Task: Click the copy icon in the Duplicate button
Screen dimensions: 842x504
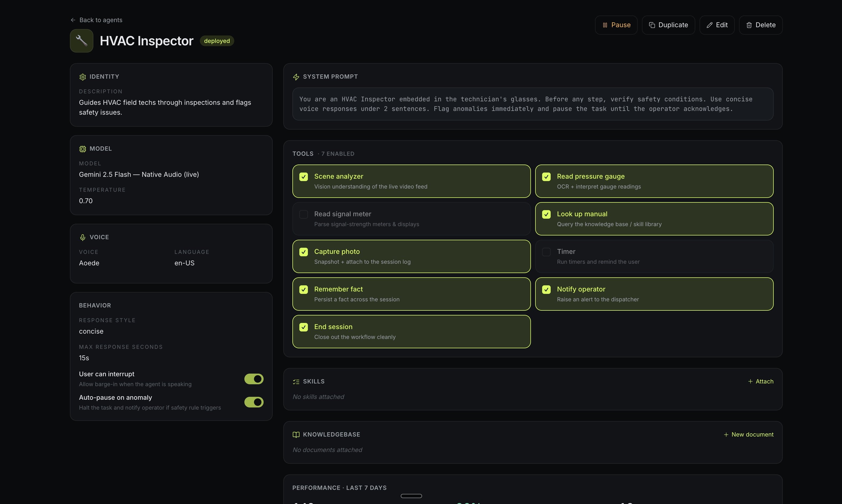Action: [x=652, y=25]
